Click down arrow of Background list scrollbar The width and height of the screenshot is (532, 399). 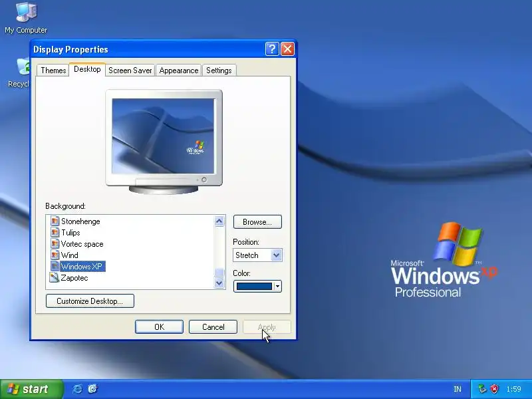(219, 283)
